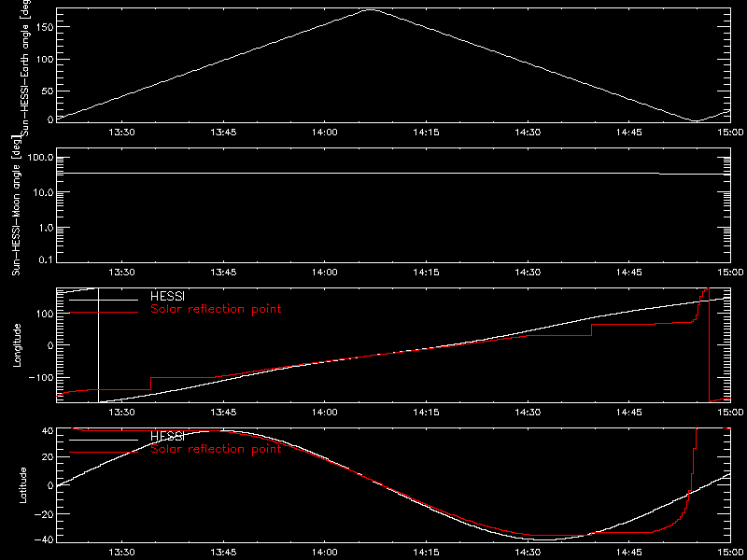Click 14:00 time label under Earth angle plot
This screenshot has height=560, width=747.
pos(325,133)
